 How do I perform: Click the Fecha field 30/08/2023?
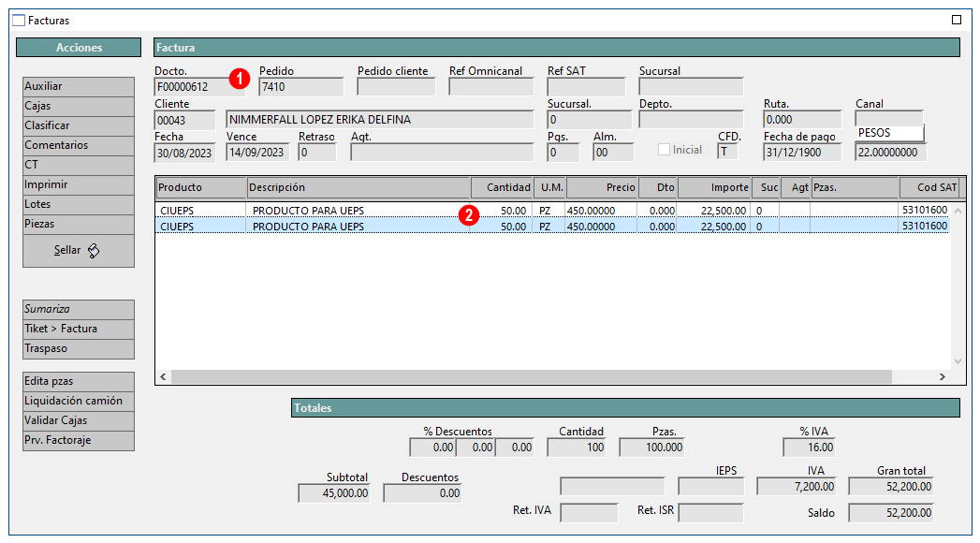185,153
